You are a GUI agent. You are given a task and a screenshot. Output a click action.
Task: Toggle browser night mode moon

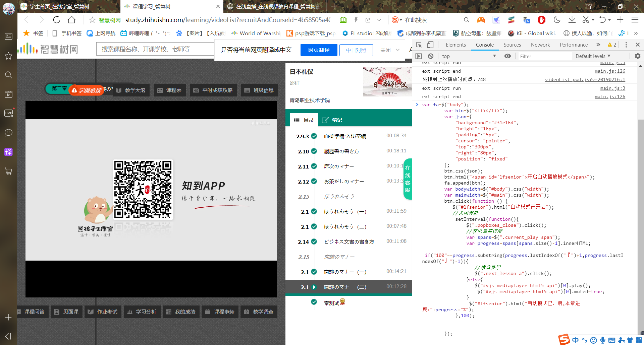(x=557, y=20)
